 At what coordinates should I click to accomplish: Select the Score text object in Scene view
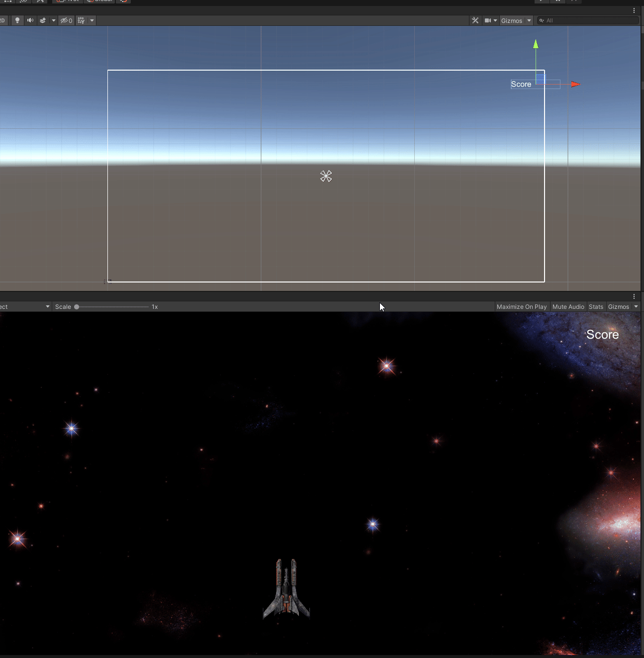coord(521,84)
